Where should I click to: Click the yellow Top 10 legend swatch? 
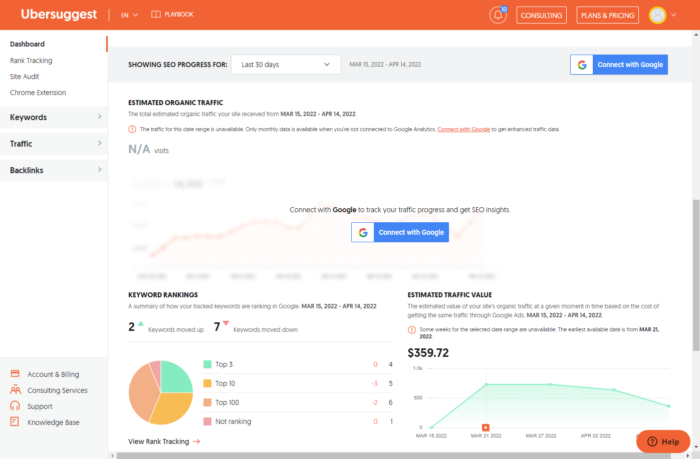tap(207, 383)
